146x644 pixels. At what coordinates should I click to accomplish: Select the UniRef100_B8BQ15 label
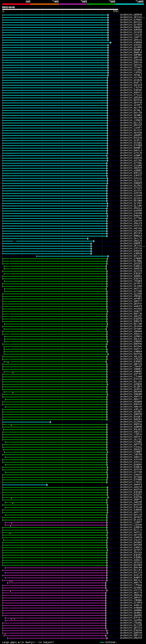pos(131,236)
